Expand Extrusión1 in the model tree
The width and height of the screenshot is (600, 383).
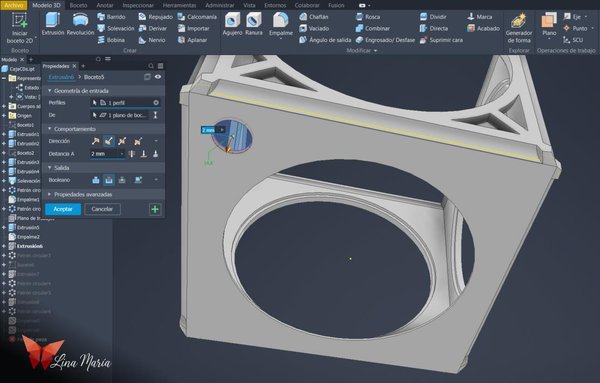coord(3,134)
